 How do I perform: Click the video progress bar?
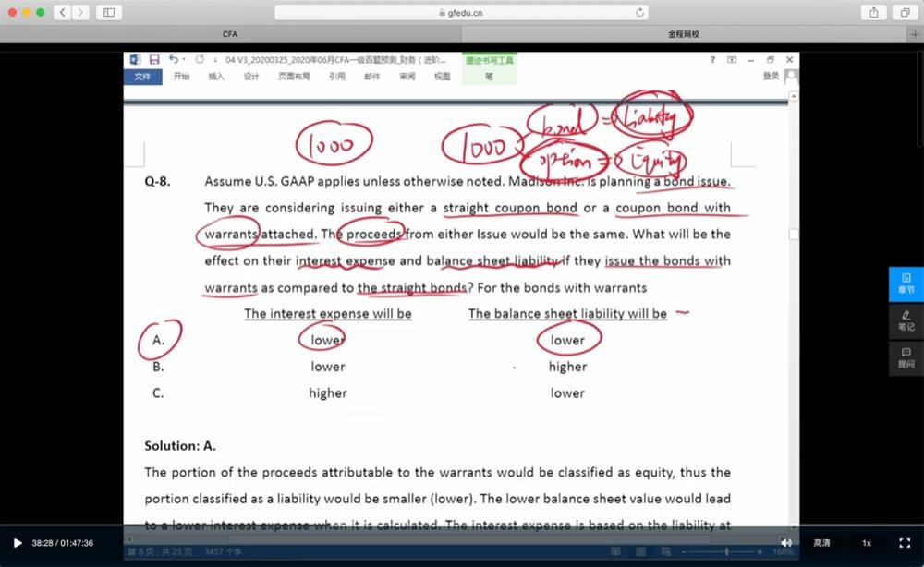point(462,525)
